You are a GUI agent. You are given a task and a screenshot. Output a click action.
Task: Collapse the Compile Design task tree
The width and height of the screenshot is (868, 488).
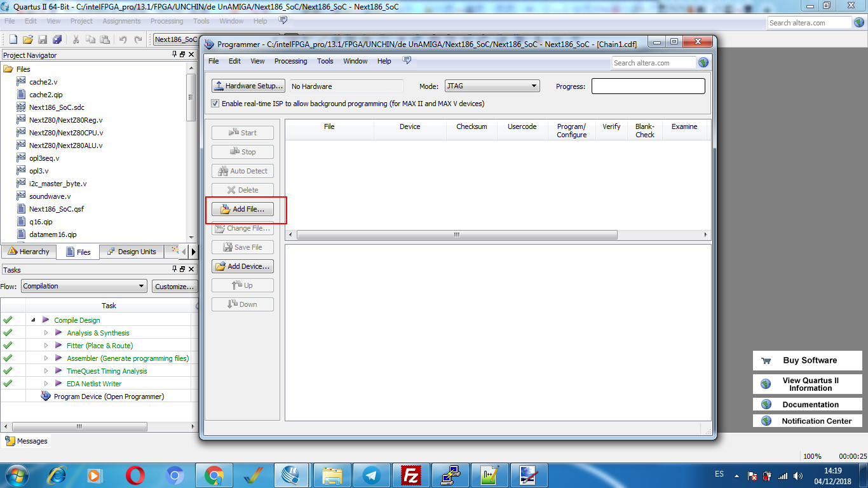click(33, 320)
